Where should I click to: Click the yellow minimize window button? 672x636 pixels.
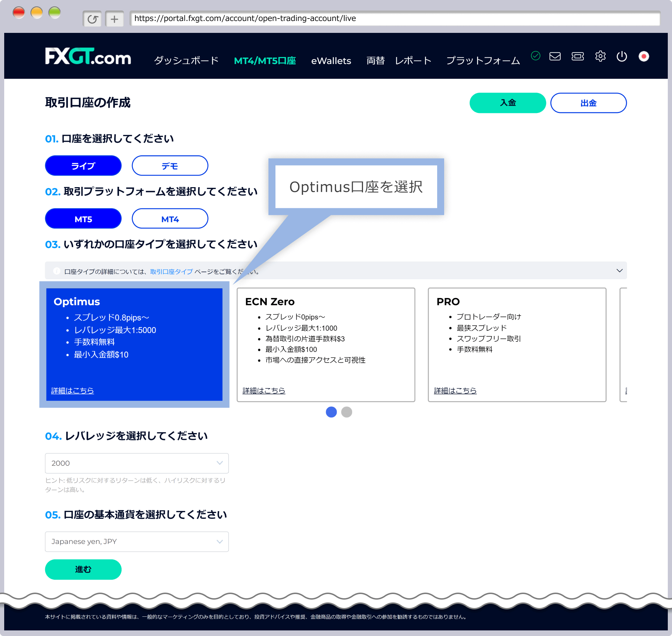point(37,13)
